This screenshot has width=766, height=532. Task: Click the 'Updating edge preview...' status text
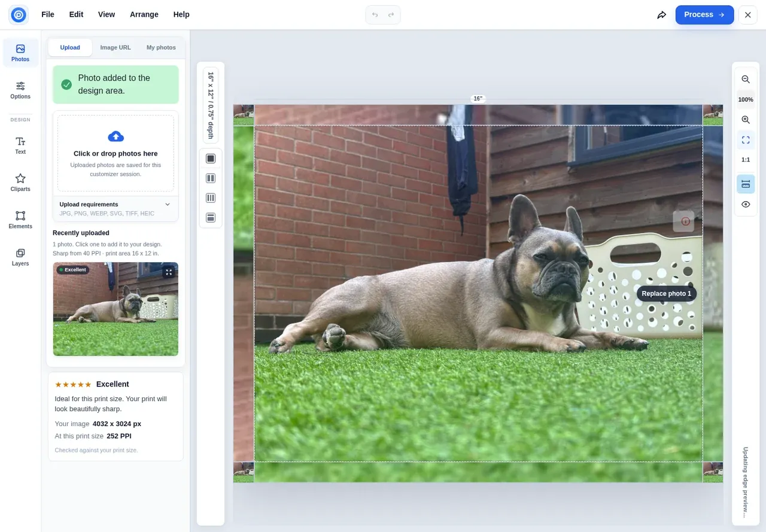745,482
